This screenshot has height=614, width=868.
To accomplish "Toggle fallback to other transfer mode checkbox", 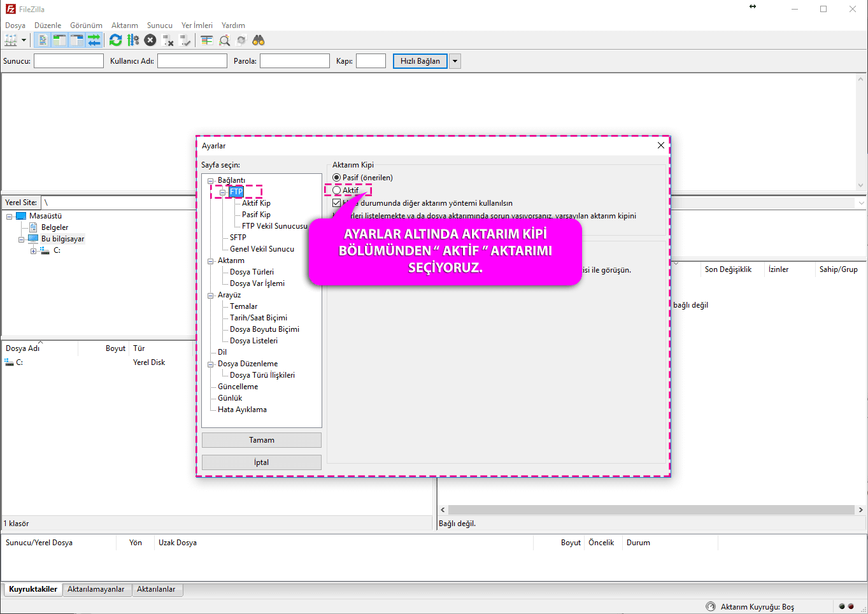I will click(337, 203).
